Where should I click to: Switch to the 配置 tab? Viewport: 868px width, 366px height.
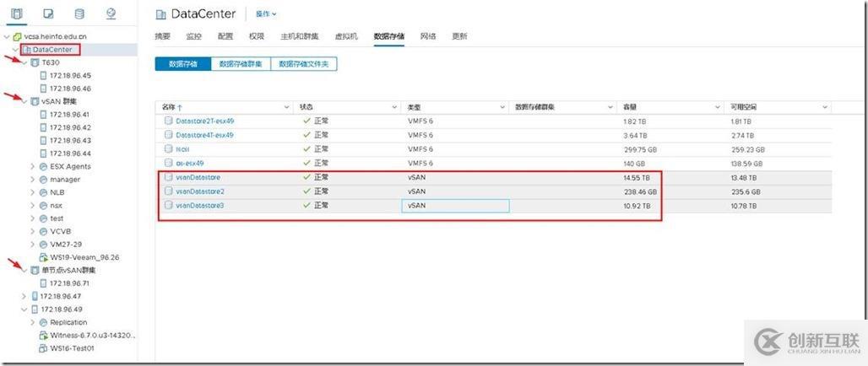click(225, 36)
